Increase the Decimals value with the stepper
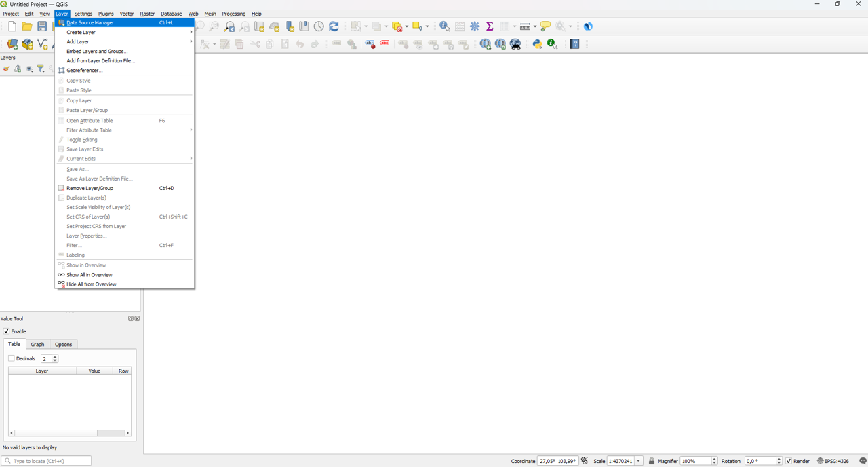This screenshot has width=868, height=467. coord(54,356)
